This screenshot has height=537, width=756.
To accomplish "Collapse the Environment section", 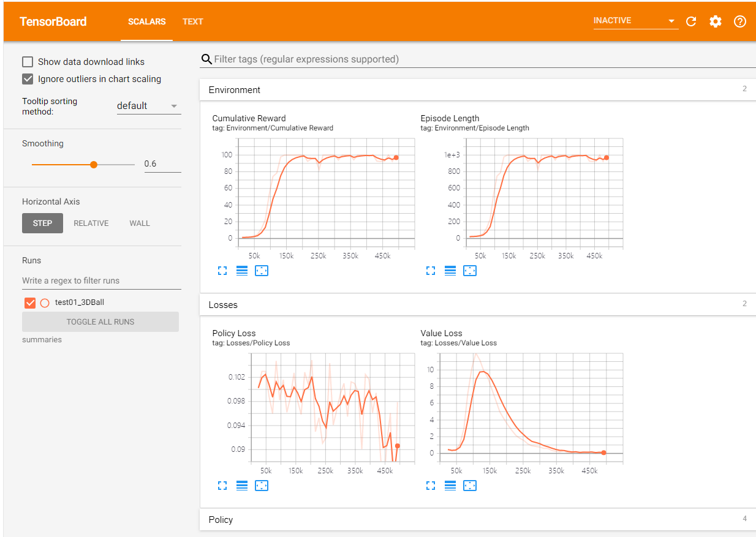I will pyautogui.click(x=478, y=90).
